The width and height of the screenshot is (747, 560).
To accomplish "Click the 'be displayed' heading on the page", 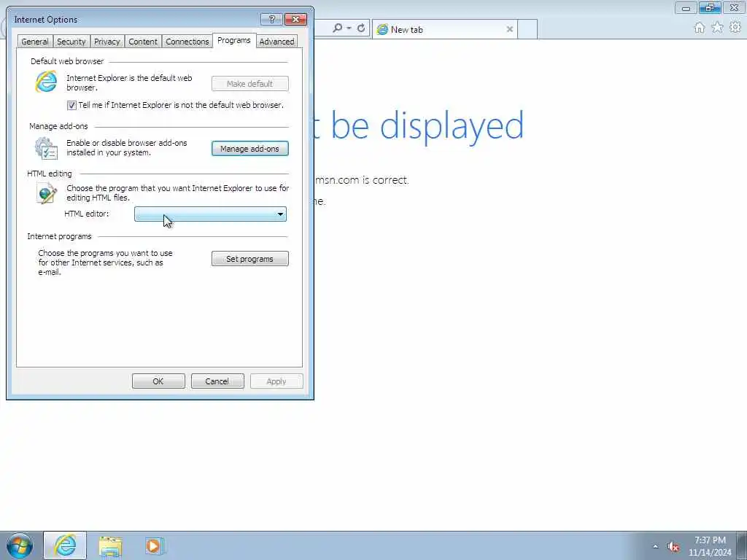I will (427, 125).
